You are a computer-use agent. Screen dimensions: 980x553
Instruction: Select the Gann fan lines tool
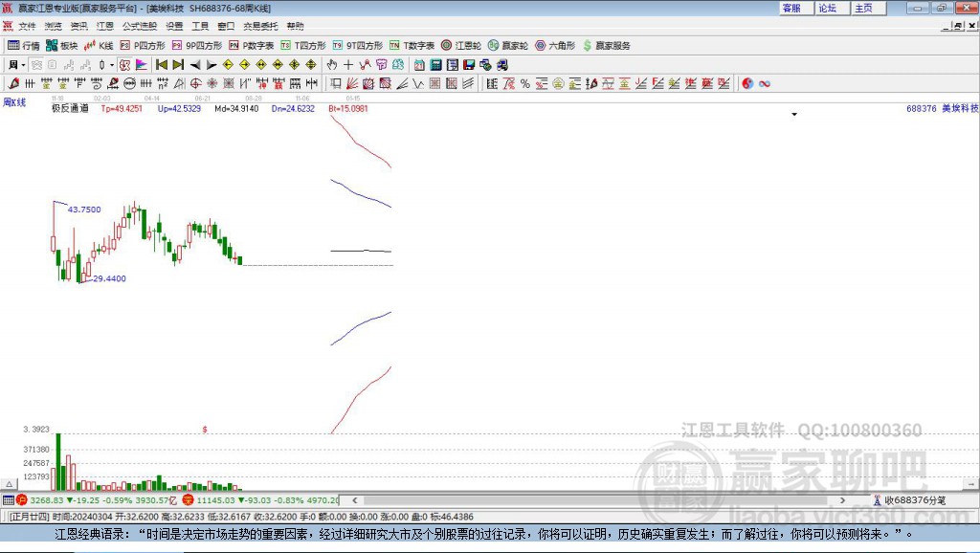click(x=352, y=83)
